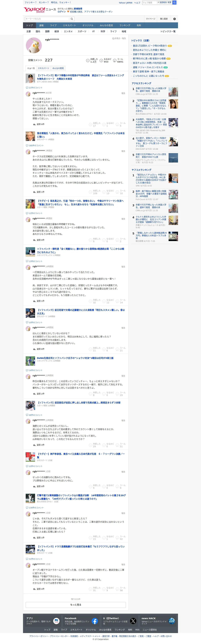Screen dimensions: 201x644
Task: Load more comments with もっと見る
Action: pyautogui.click(x=76, y=605)
